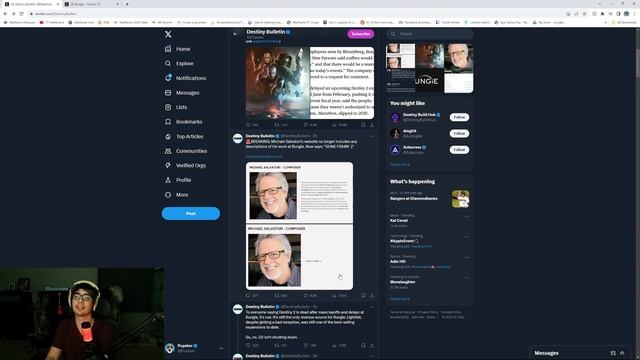
Task: Reply to the top Bloomberg article post
Action: (248, 124)
